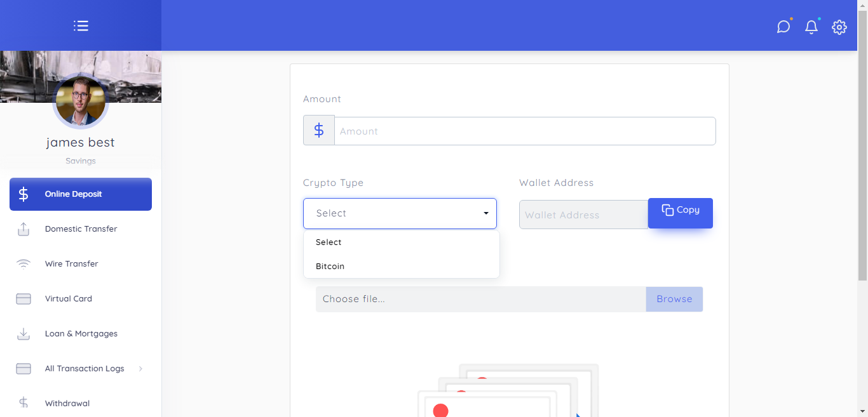
Task: Collapse the Crypto Type dropdown
Action: click(x=400, y=213)
